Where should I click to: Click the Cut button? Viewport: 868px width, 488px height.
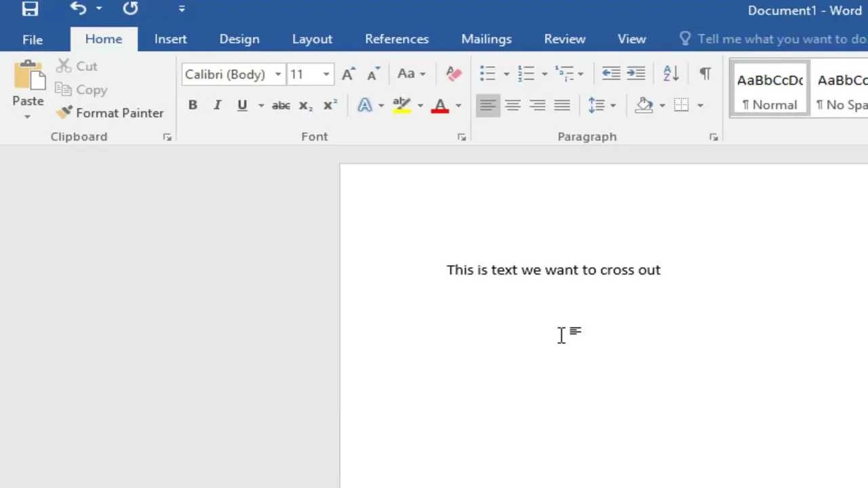tap(77, 66)
